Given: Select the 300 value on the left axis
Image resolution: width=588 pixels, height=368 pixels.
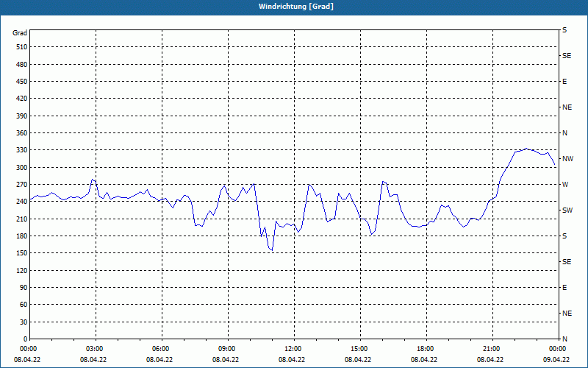Looking at the screenshot, I should click(22, 168).
